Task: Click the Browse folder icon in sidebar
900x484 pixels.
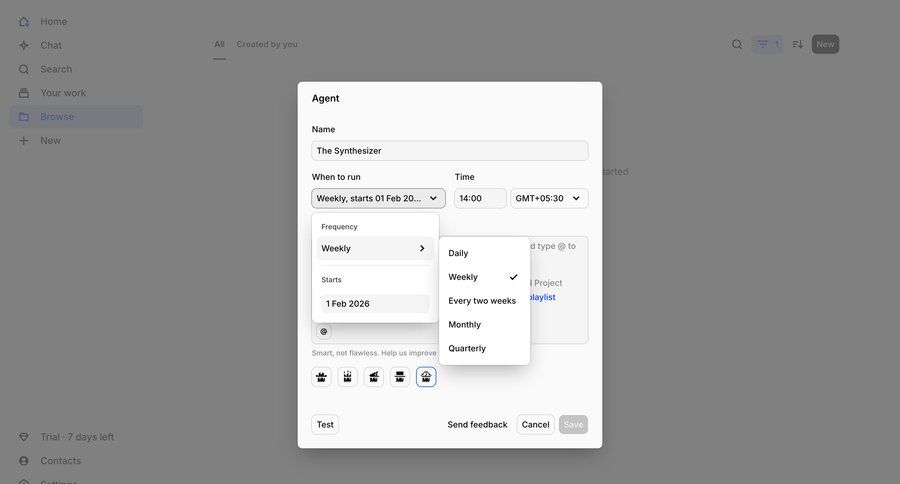Action: click(x=24, y=117)
